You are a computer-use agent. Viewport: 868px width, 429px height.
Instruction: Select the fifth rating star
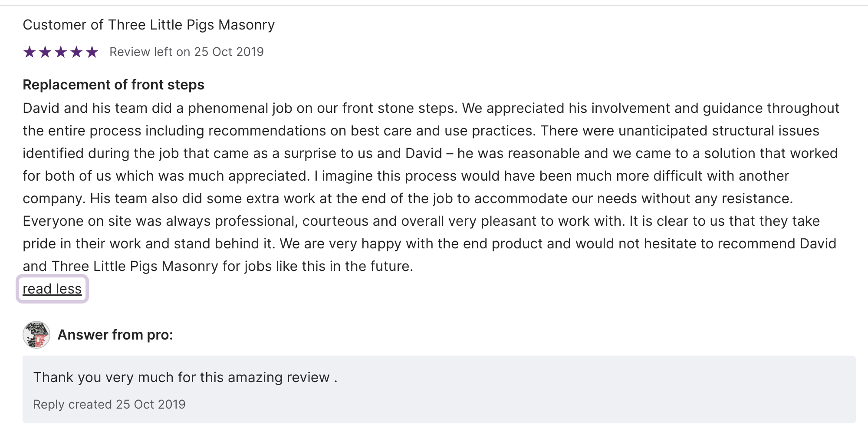pyautogui.click(x=92, y=52)
